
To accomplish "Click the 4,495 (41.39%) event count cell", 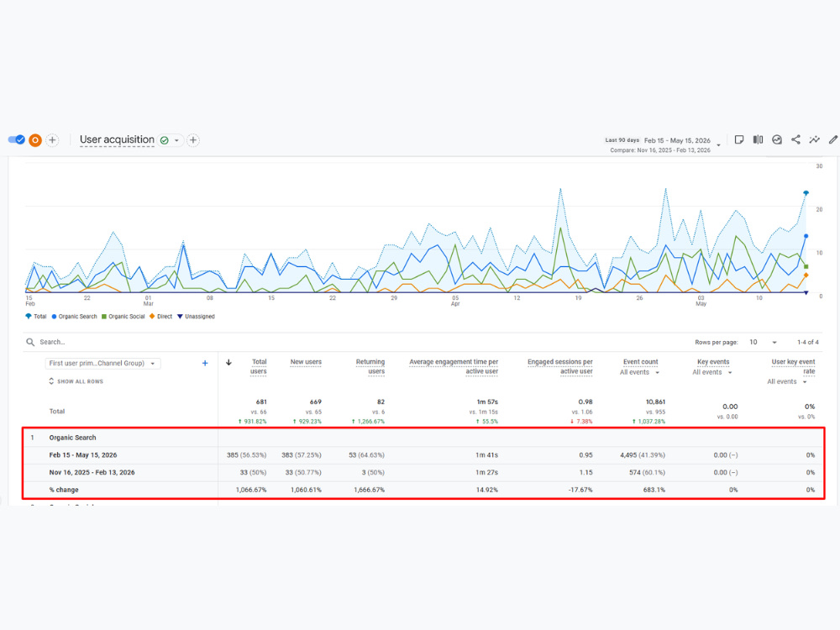I will 643,455.
